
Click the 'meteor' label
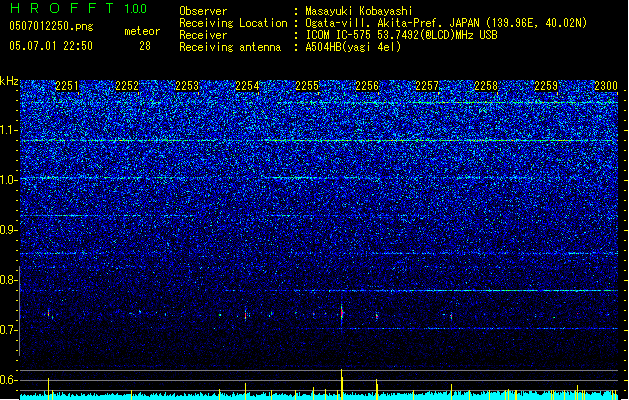[142, 31]
